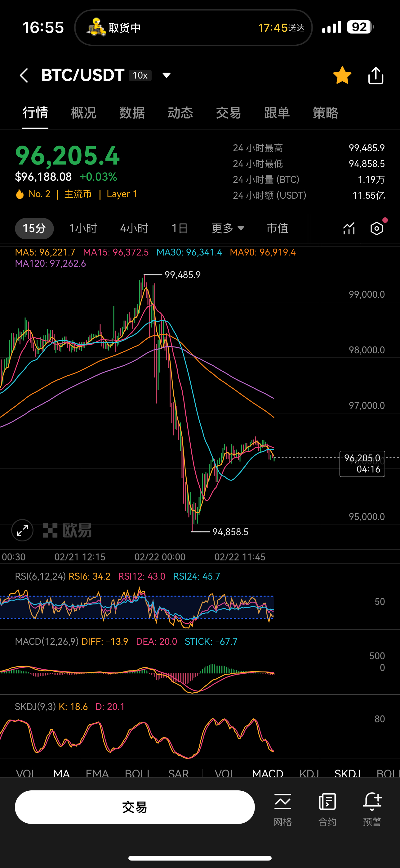
Task: Open chart settings hexagon icon
Action: point(376,228)
